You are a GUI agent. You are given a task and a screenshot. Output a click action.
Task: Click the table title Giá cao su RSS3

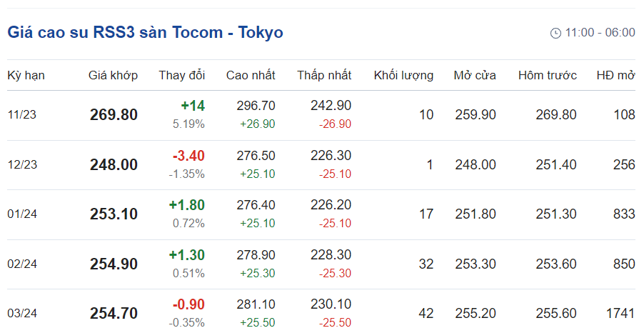(145, 32)
